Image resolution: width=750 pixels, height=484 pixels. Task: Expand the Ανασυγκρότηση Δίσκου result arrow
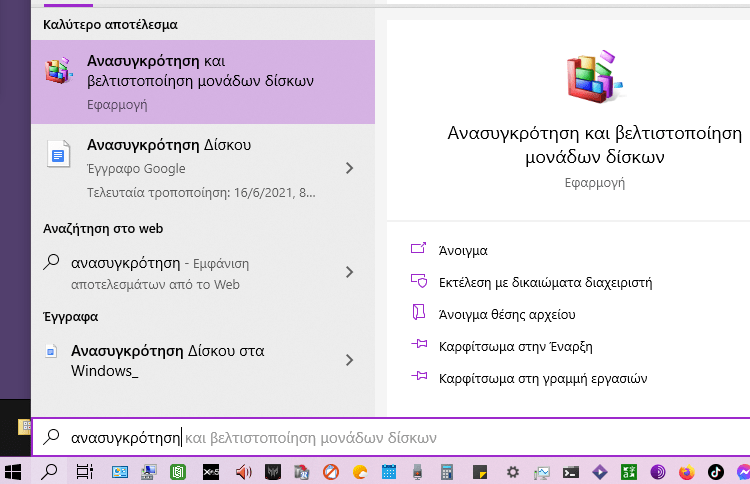point(349,168)
